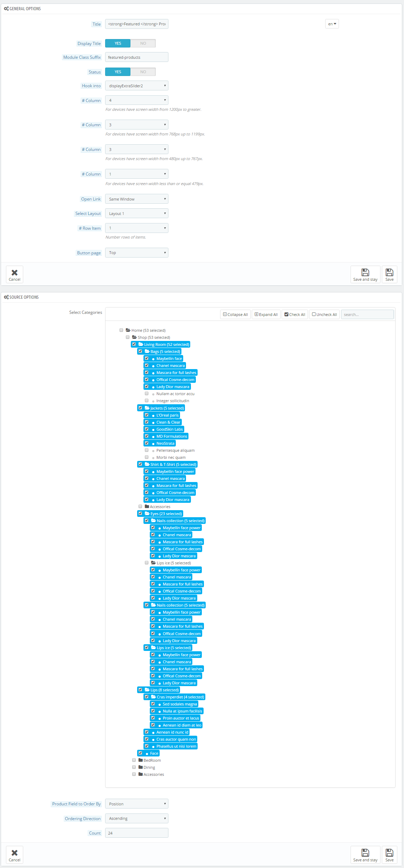Click the Count input field
Viewport: 404px width, 868px height.
tap(137, 833)
